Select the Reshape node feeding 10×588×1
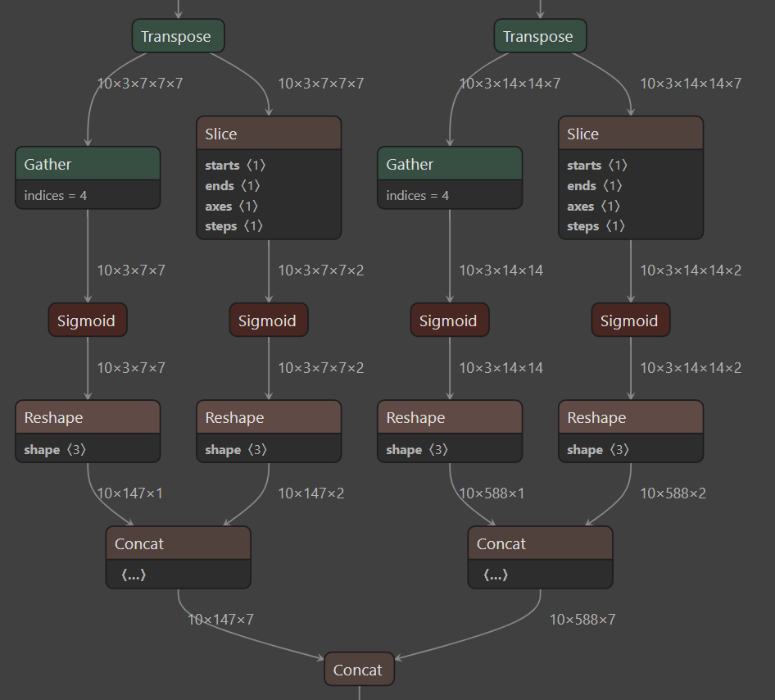Screen dimensions: 775x700 click(x=450, y=417)
